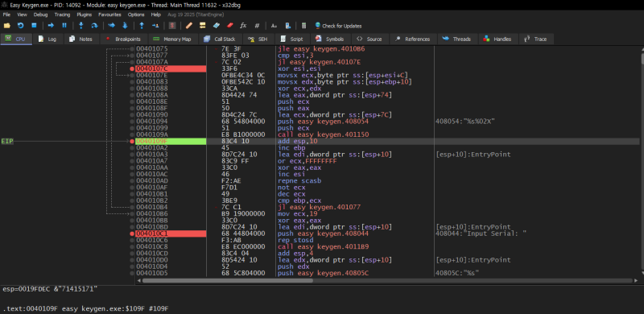Screen dimensions: 644x314
Task: Set a breakpoint bullet at 004010C8
Action: click(132, 246)
